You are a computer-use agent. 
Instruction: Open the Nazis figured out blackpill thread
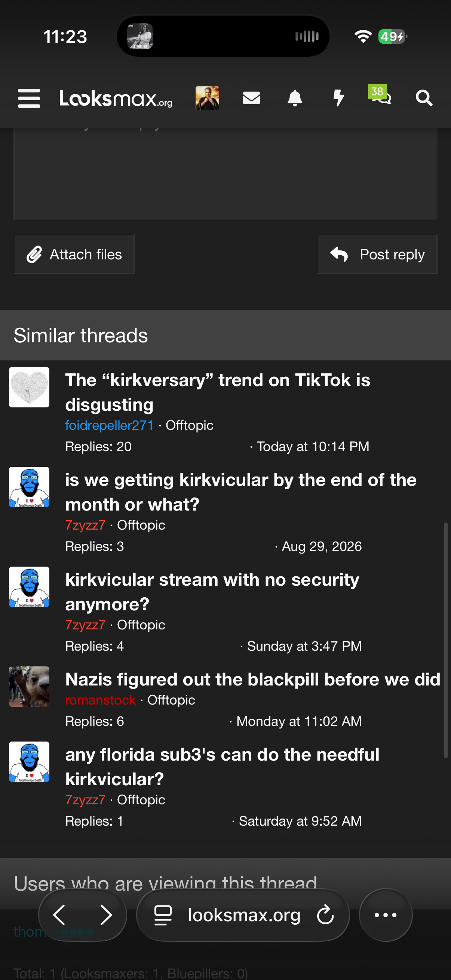253,679
